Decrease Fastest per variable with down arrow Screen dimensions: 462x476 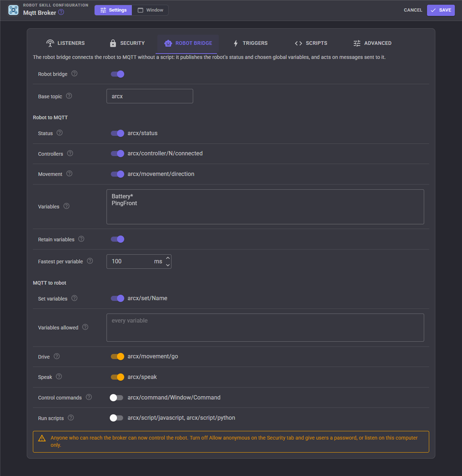168,265
